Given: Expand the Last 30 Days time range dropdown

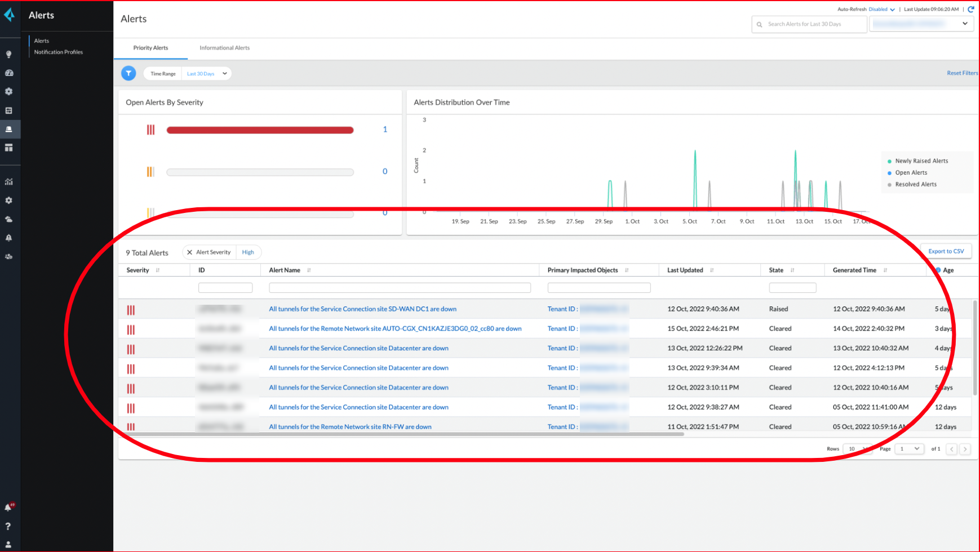Looking at the screenshot, I should click(207, 74).
